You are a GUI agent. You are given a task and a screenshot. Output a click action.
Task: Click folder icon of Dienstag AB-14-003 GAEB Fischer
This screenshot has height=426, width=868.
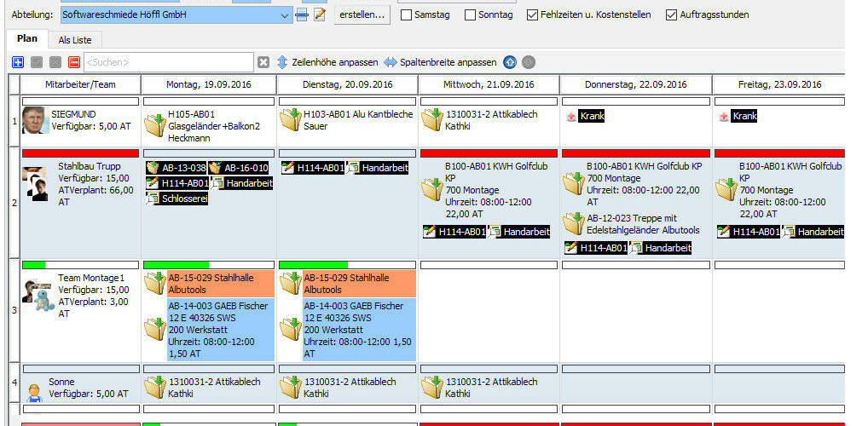(x=290, y=329)
